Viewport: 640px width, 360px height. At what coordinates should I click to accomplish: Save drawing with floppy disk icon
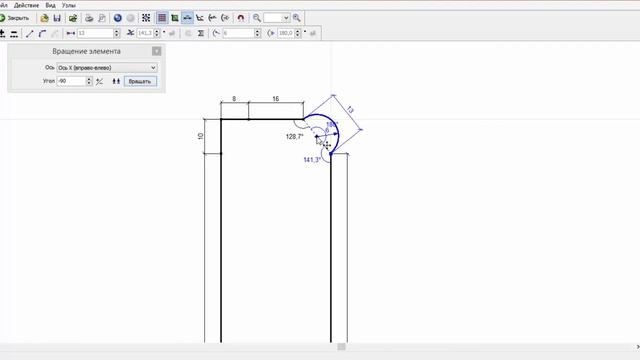(57, 18)
